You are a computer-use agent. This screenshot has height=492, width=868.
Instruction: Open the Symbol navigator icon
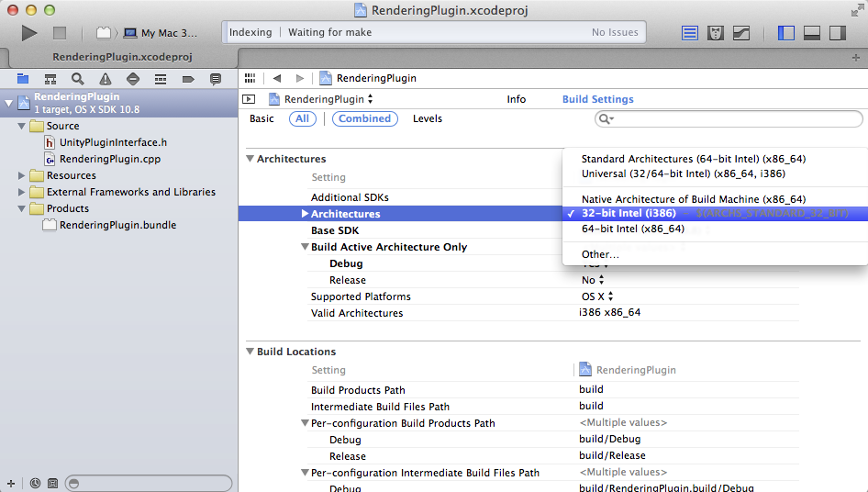click(x=50, y=79)
